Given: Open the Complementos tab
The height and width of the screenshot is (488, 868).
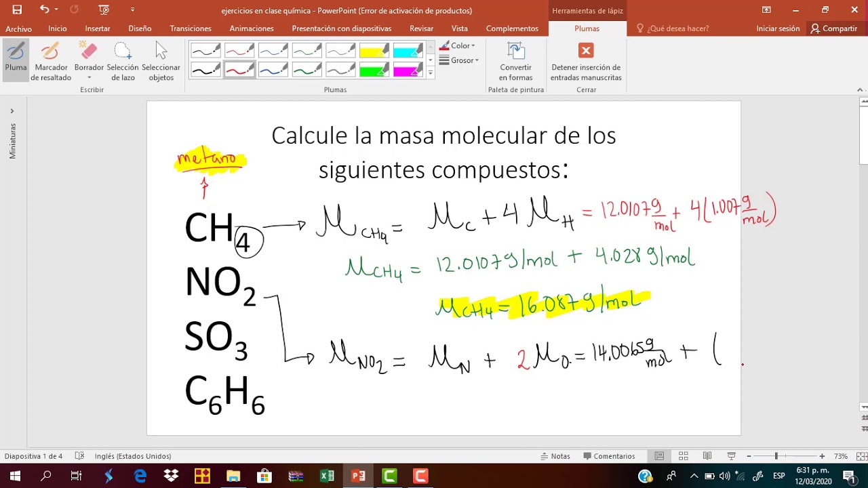Looking at the screenshot, I should 512,28.
